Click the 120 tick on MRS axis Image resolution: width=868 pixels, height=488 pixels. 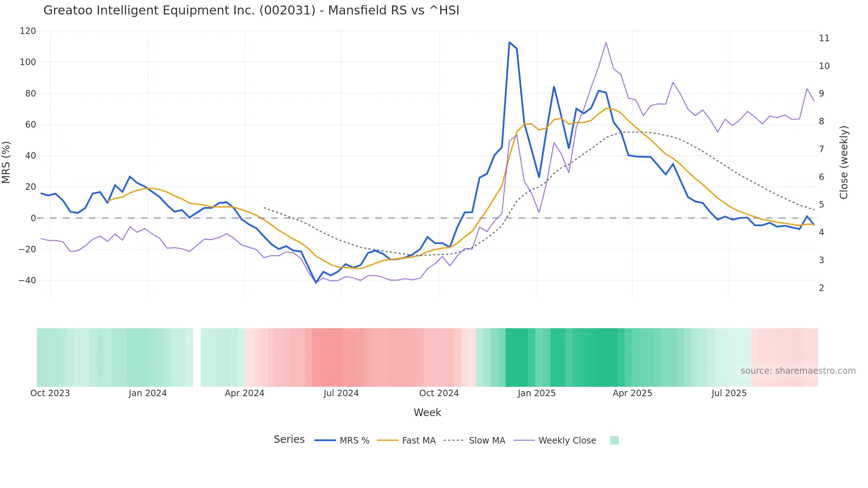(x=28, y=31)
